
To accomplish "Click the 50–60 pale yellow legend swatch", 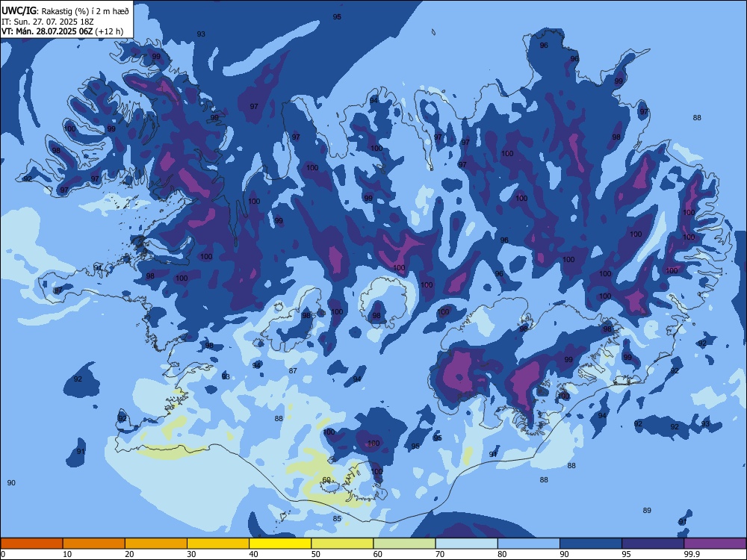I will pyautogui.click(x=342, y=544).
